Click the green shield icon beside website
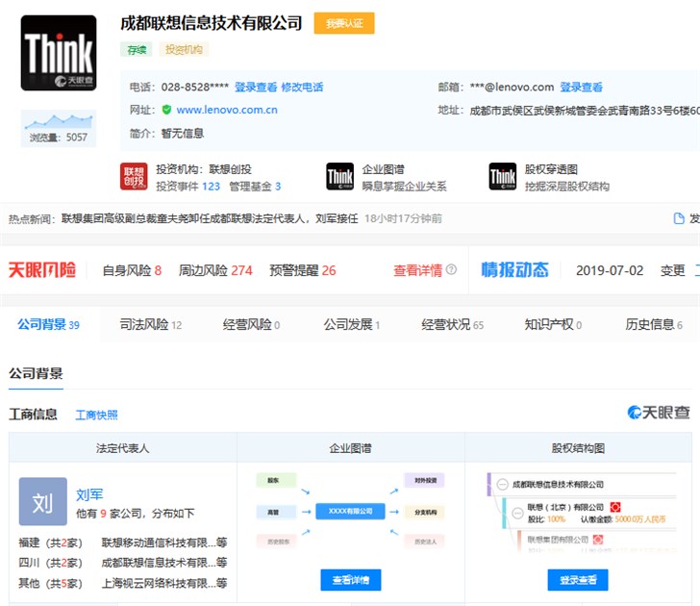 point(166,111)
